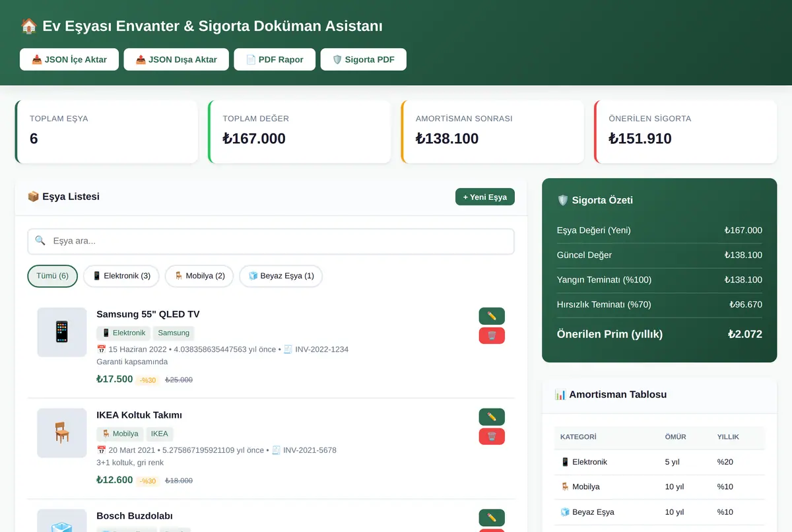This screenshot has width=792, height=532.
Task: Delete the IKEA Koltuk Takımı entry
Action: pyautogui.click(x=492, y=436)
